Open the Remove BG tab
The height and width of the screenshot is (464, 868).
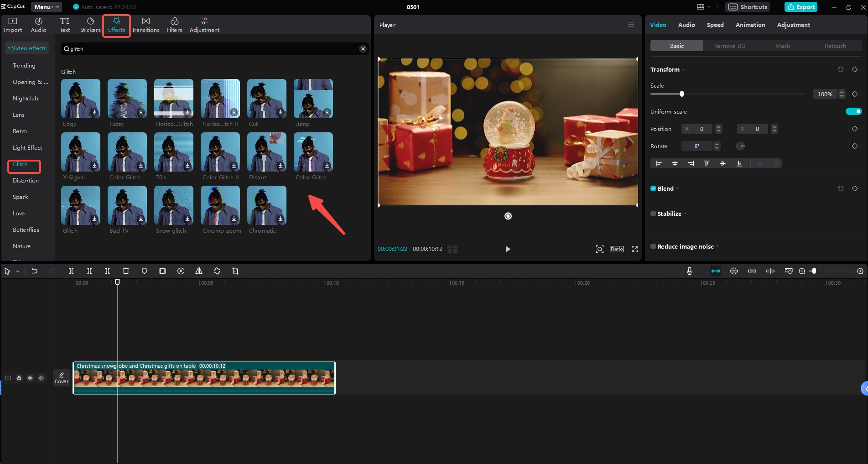(x=729, y=46)
